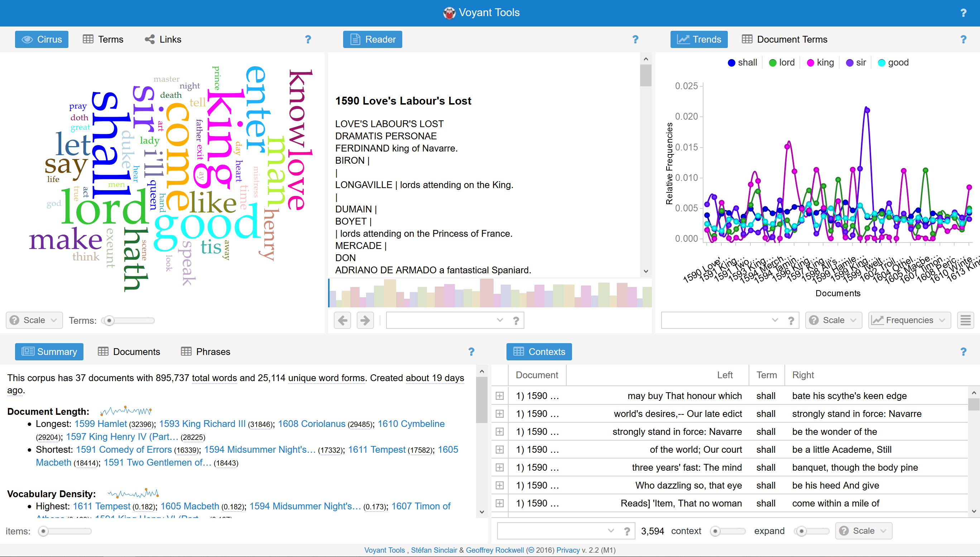Screen dimensions: 980x557
Task: Open help for the Contexts panel
Action: (x=963, y=351)
